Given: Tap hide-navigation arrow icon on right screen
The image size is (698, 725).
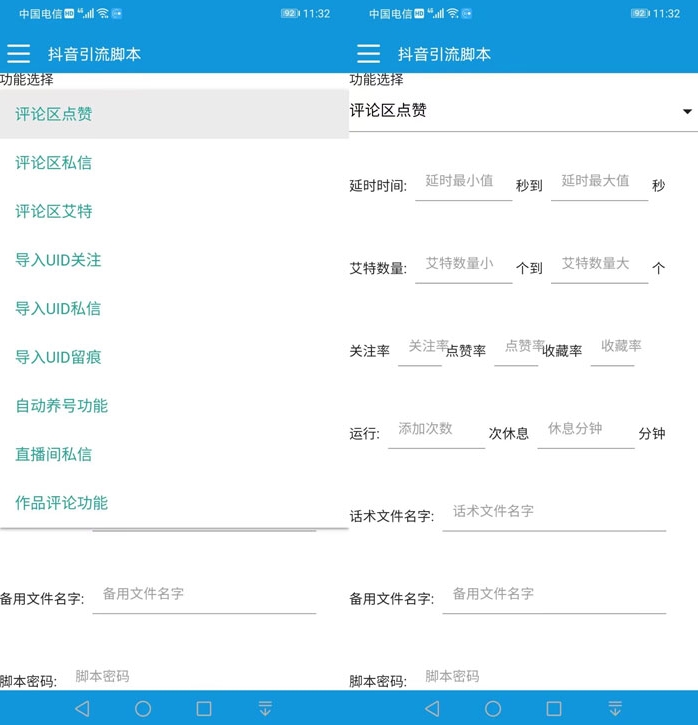Looking at the screenshot, I should 615,708.
